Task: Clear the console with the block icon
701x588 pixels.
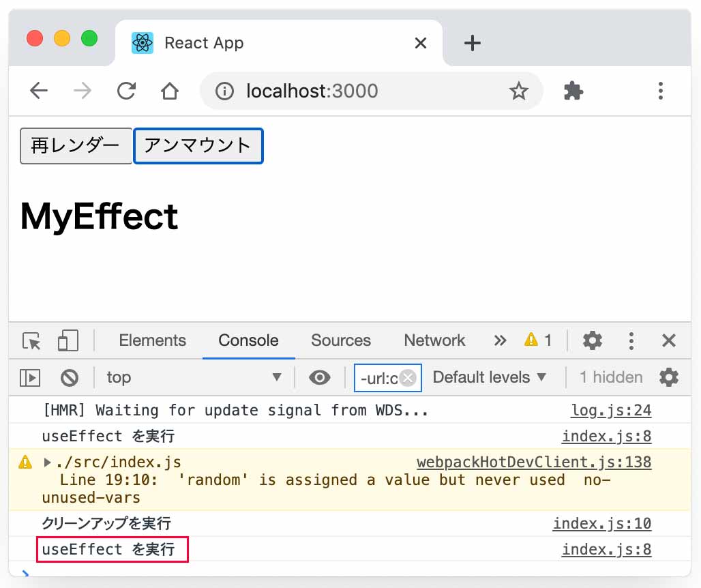Action: 69,377
